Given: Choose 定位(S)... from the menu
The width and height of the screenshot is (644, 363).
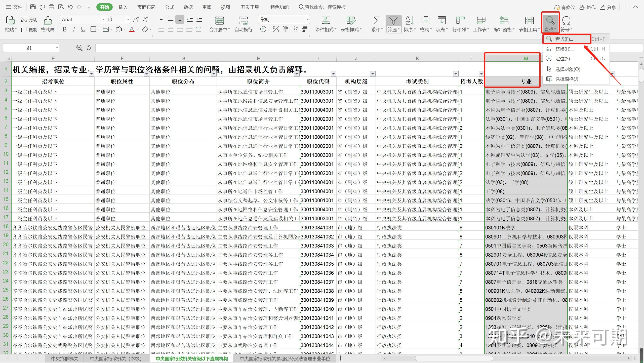Looking at the screenshot, I should point(576,59).
